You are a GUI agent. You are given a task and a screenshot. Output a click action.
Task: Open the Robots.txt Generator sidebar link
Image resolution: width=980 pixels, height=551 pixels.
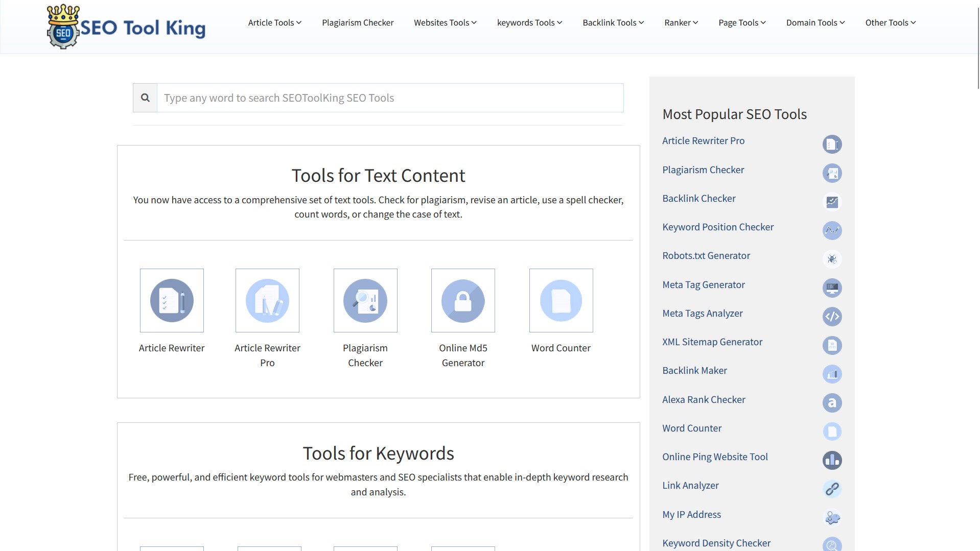click(x=706, y=256)
